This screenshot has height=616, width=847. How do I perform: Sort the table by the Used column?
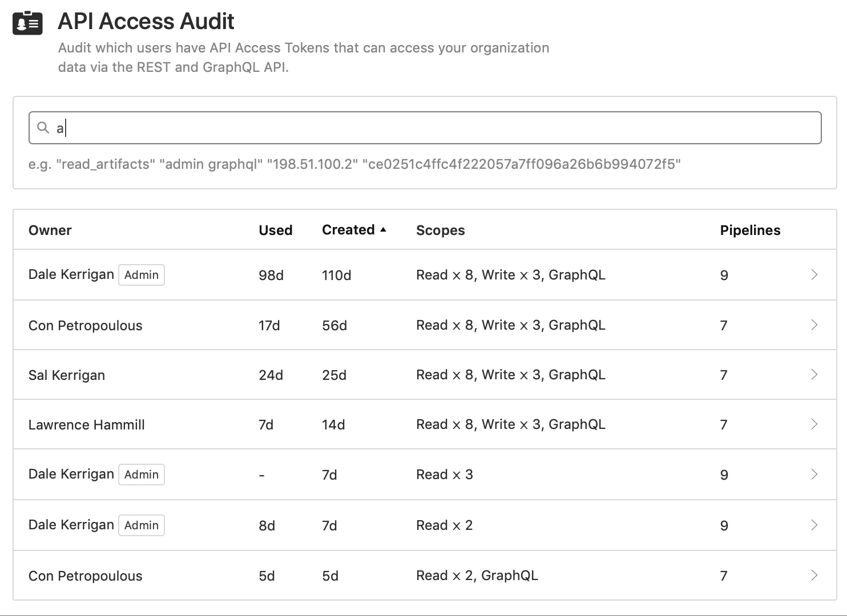(x=276, y=230)
